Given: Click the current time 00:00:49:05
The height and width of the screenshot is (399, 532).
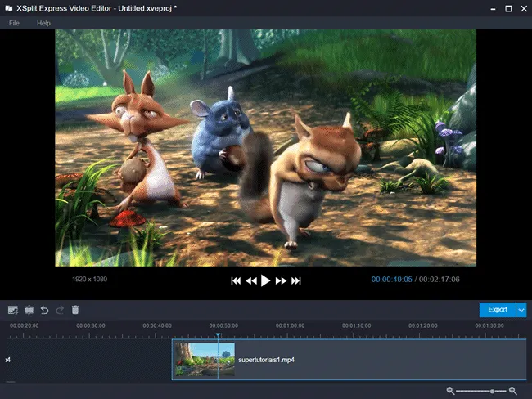Looking at the screenshot, I should coord(391,280).
